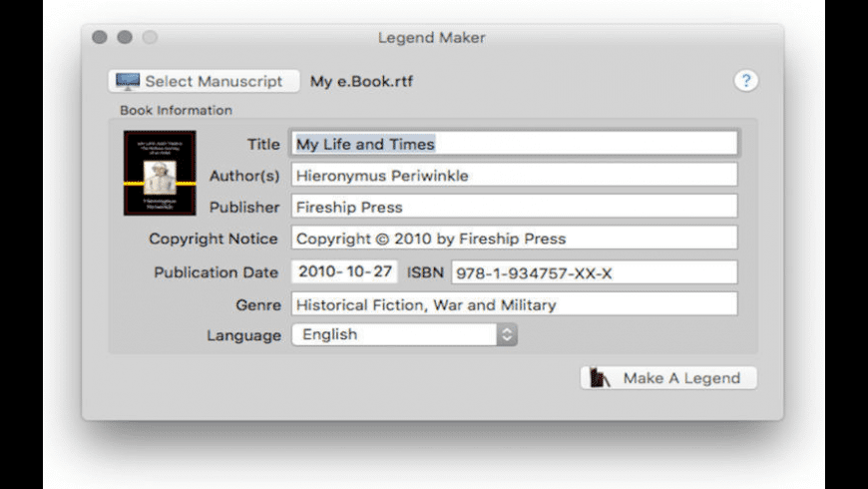Close the Legend Maker window

click(x=100, y=37)
